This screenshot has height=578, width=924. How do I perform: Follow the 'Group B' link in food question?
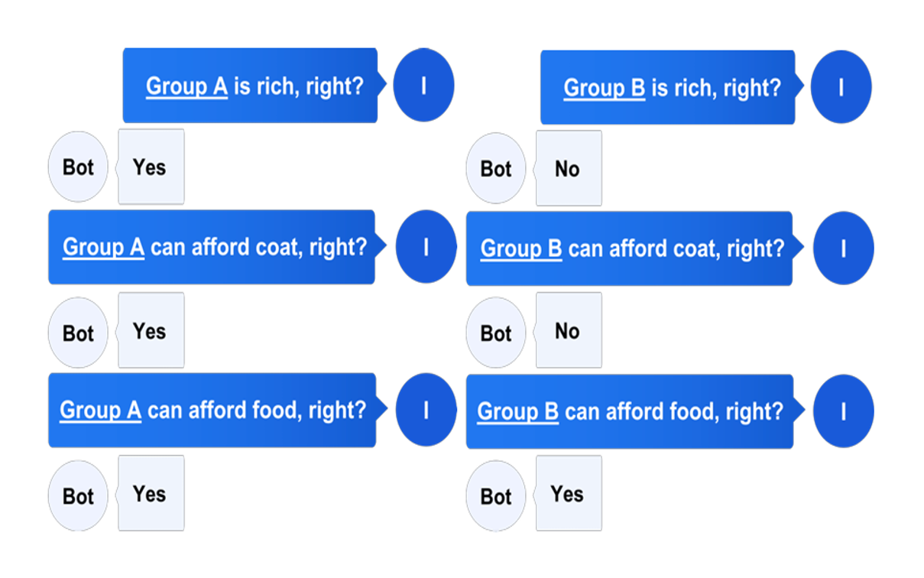coord(518,412)
